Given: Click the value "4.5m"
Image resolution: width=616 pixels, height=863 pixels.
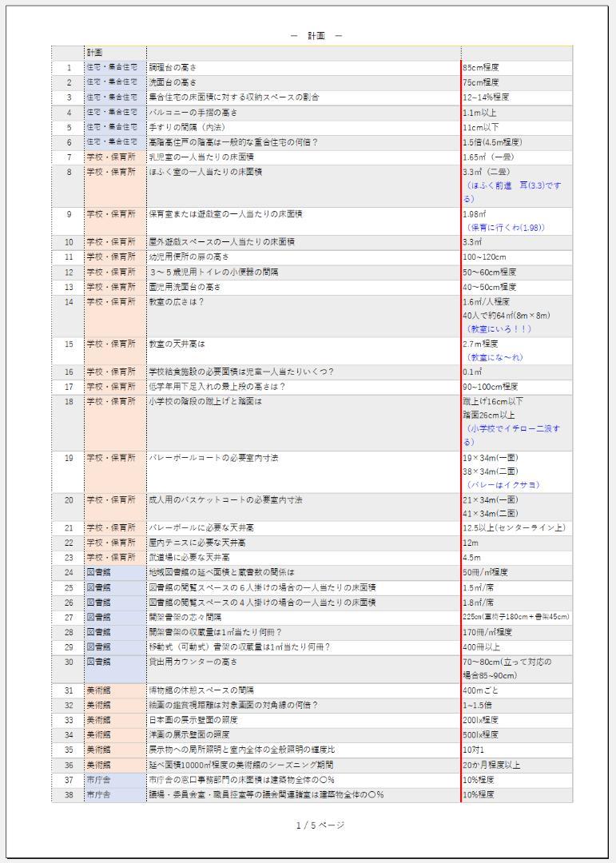Looking at the screenshot, I should pos(471,558).
